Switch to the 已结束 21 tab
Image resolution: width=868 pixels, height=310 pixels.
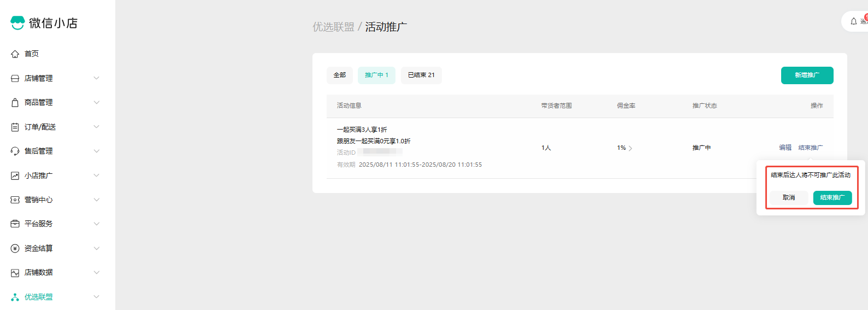tap(421, 75)
